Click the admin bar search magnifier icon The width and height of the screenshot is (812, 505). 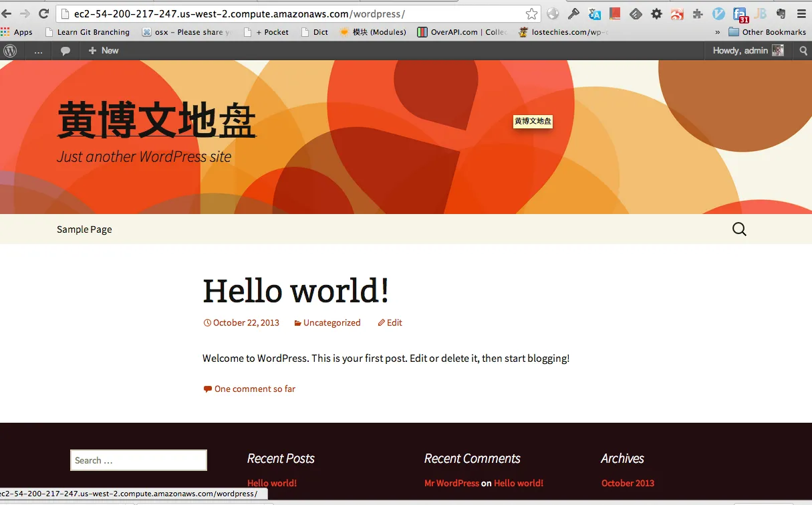tap(803, 51)
